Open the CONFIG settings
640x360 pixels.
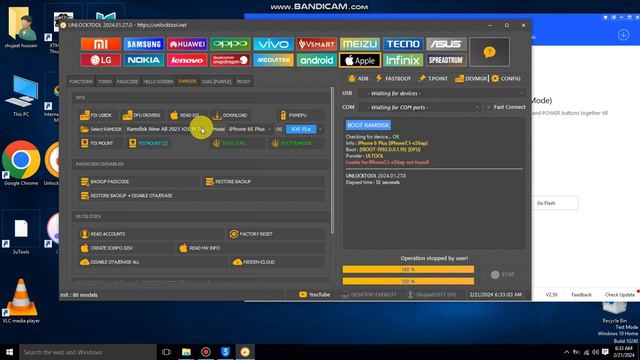tap(506, 78)
